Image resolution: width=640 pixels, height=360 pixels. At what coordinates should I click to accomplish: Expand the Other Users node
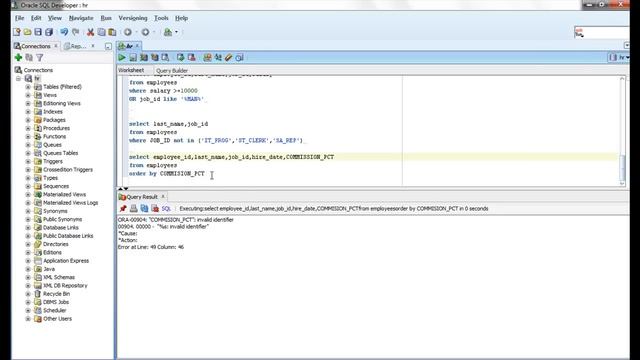point(28,319)
